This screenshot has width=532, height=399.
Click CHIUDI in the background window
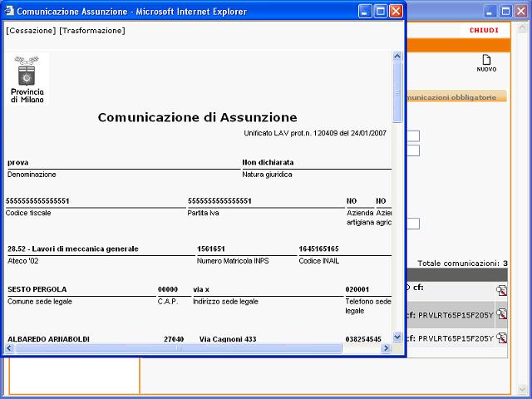click(x=484, y=30)
